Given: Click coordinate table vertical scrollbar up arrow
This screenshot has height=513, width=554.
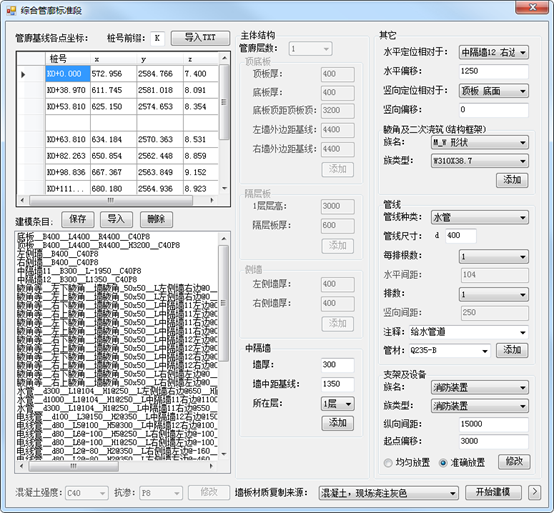Looking at the screenshot, I should 224,58.
